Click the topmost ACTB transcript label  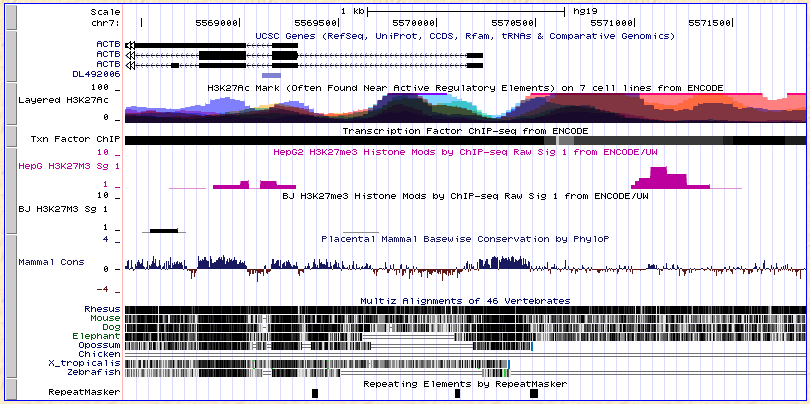pos(108,45)
